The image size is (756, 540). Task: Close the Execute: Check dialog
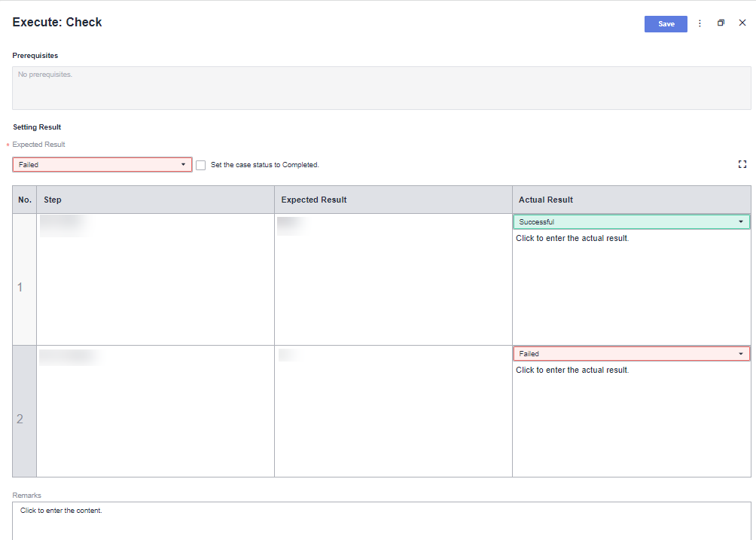point(742,23)
